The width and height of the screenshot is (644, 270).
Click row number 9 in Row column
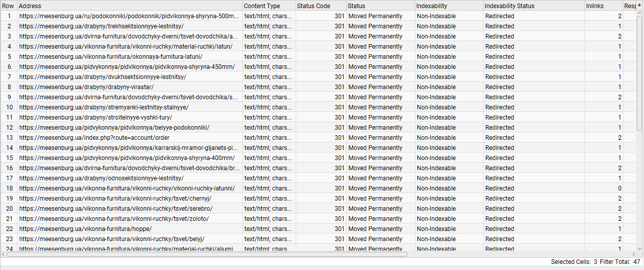click(9, 97)
